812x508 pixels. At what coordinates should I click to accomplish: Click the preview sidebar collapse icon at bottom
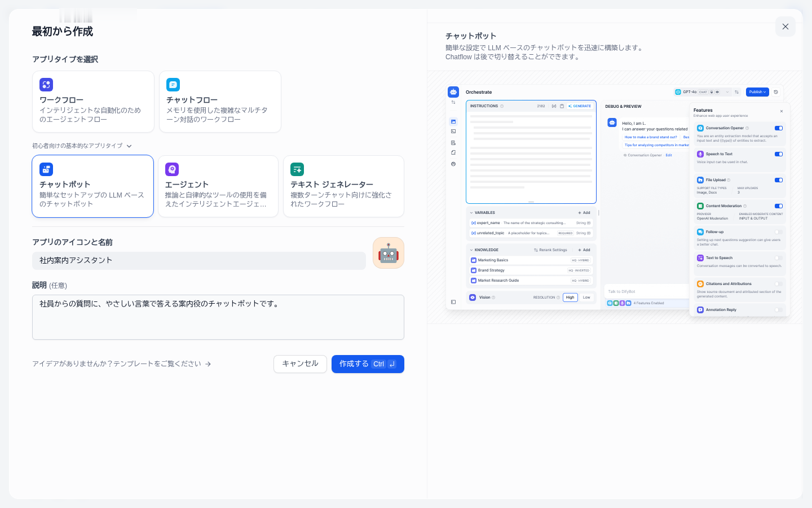pyautogui.click(x=453, y=302)
